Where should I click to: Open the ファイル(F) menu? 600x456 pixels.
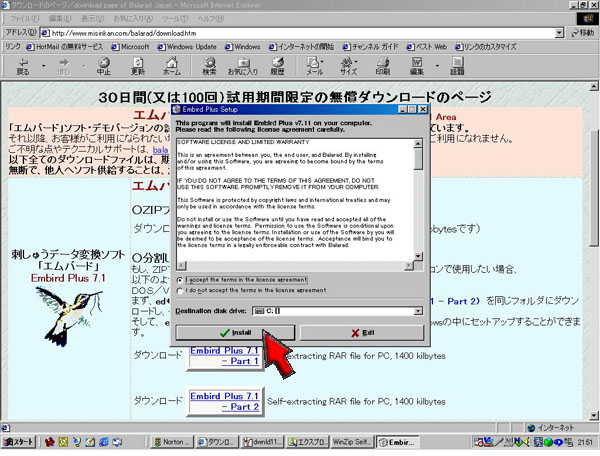[x=24, y=18]
